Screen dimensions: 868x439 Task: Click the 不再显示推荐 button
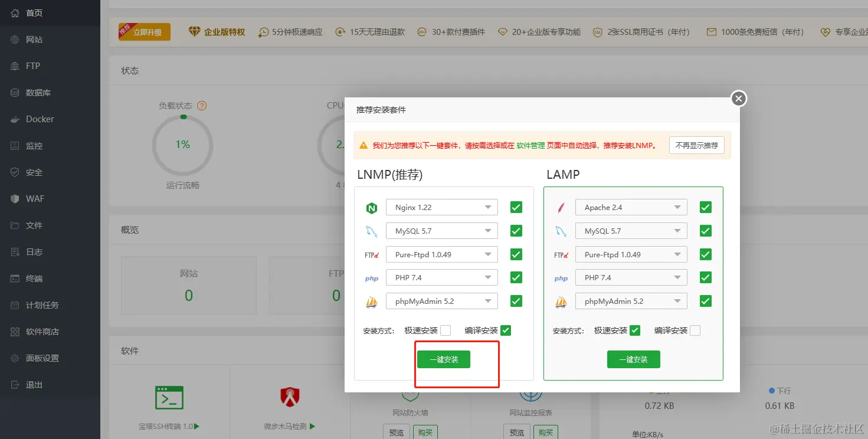click(697, 145)
